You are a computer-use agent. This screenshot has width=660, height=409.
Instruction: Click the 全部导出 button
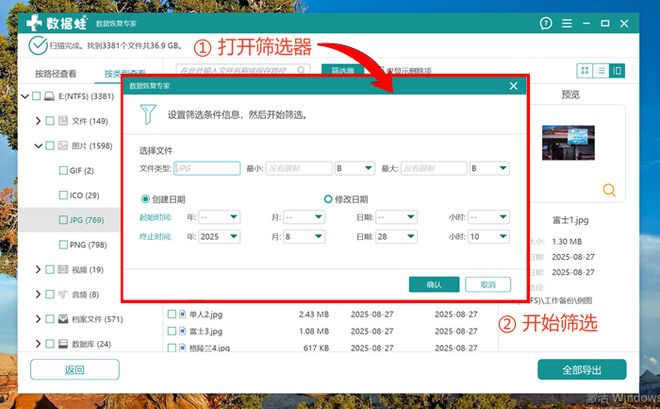(x=582, y=370)
